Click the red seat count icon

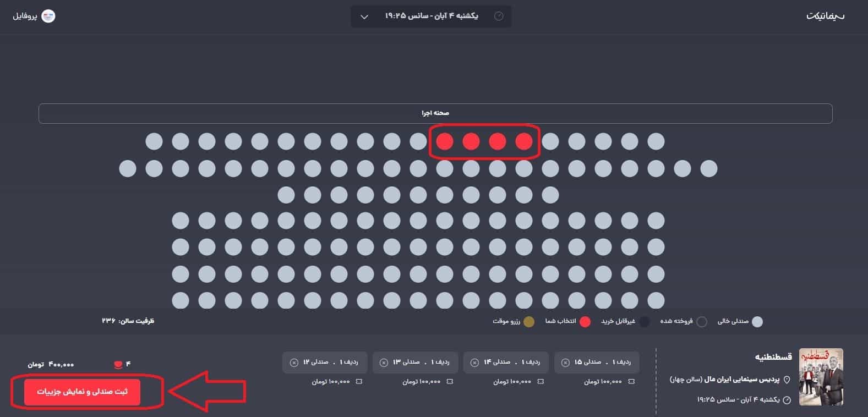point(117,364)
